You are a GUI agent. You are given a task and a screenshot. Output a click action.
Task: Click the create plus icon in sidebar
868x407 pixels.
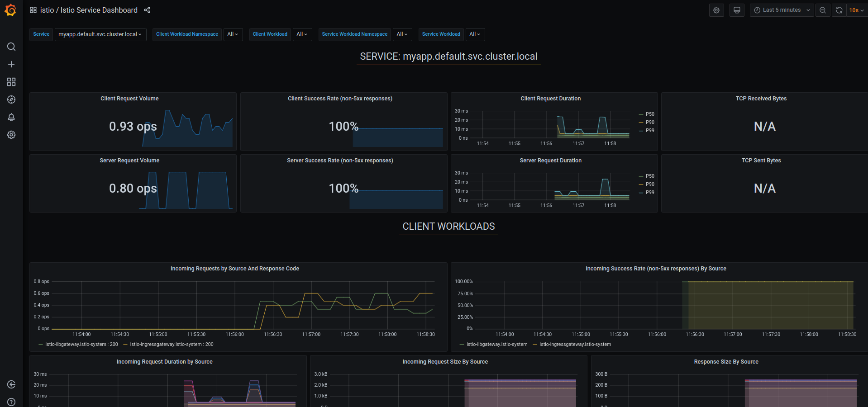coord(11,64)
